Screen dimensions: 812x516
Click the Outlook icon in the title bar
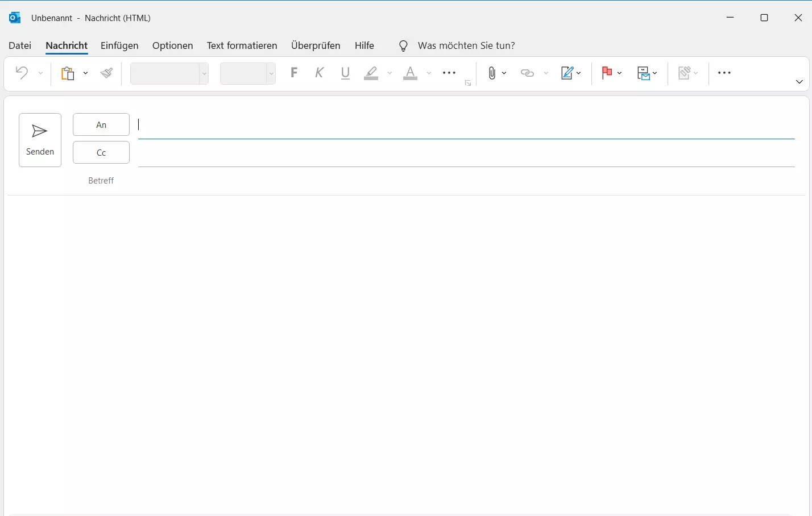point(15,18)
